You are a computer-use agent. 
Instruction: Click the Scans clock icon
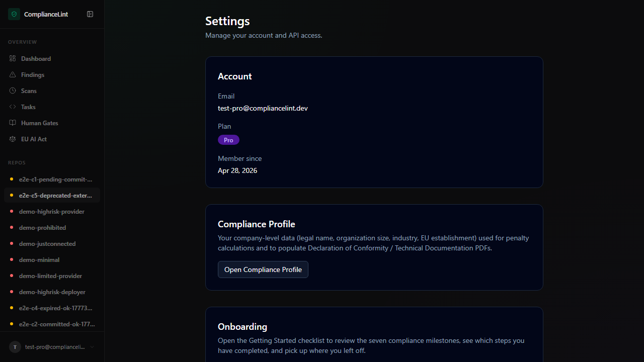(13, 91)
